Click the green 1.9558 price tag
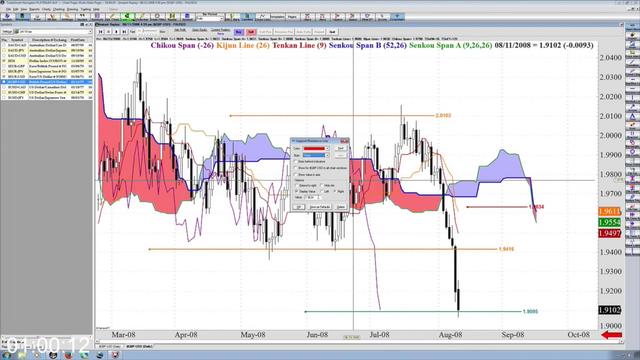640x360 pixels. pos(609,222)
